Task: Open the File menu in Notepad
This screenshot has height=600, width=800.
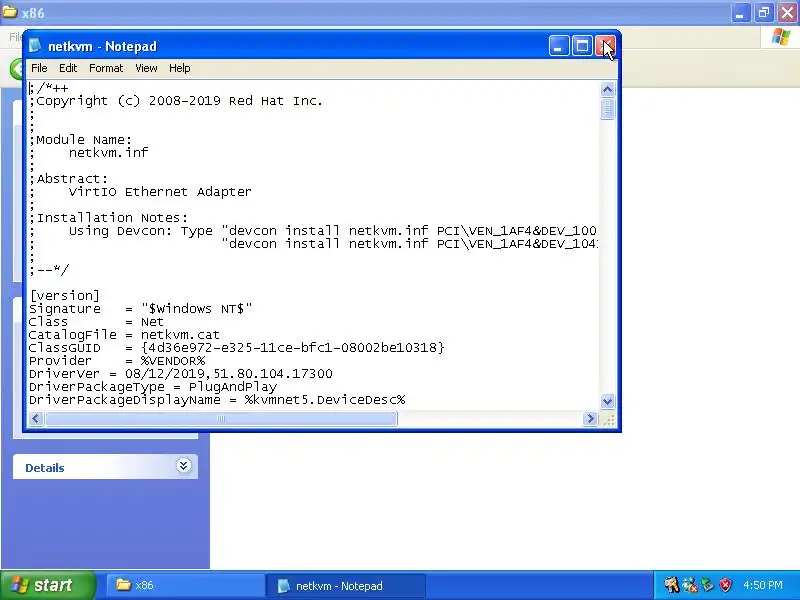Action: click(x=39, y=68)
